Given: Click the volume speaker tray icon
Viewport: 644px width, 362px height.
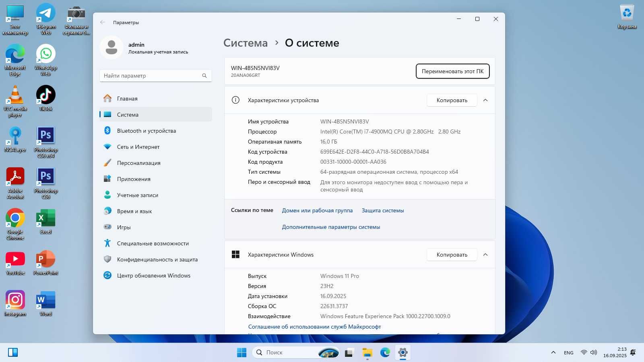Looking at the screenshot, I should [594, 352].
